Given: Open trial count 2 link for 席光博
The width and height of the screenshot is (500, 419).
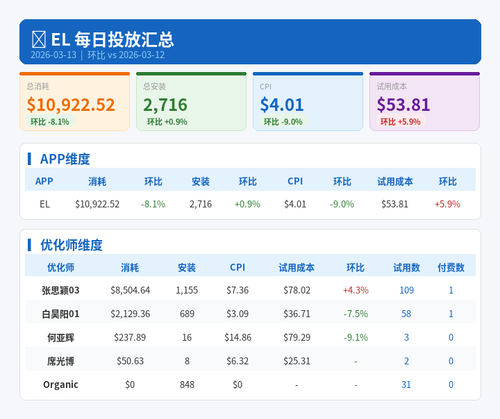Looking at the screenshot, I should 407,361.
